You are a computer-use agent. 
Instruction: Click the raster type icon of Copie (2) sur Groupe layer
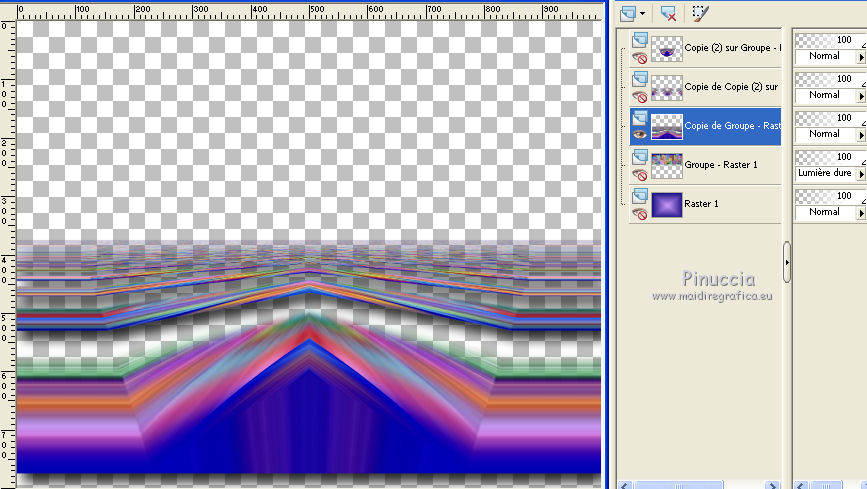(x=640, y=39)
